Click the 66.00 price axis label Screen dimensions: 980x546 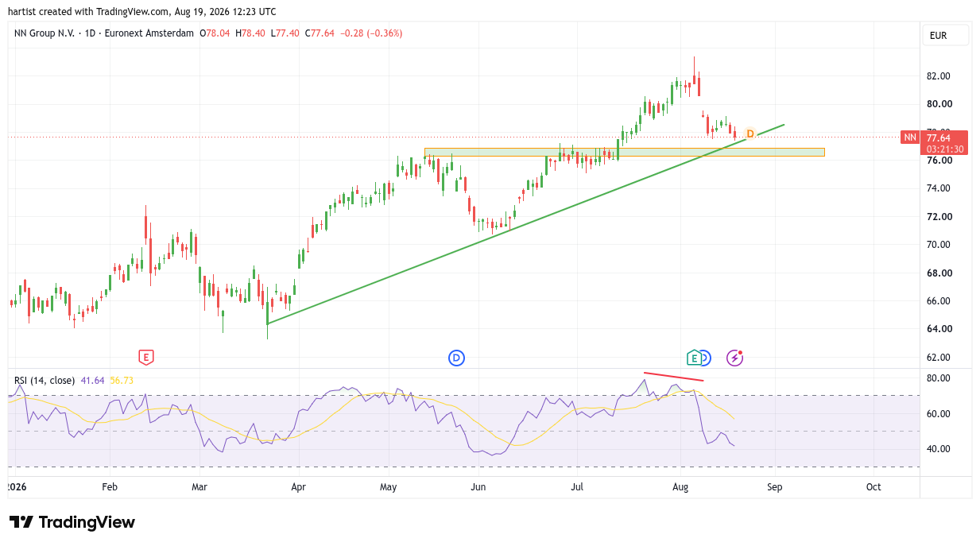(x=939, y=301)
